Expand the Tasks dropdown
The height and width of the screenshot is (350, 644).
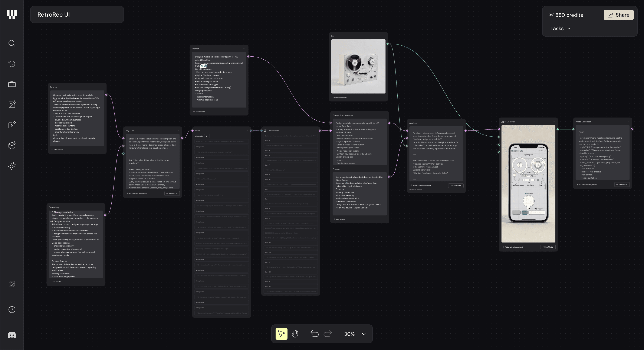[560, 29]
